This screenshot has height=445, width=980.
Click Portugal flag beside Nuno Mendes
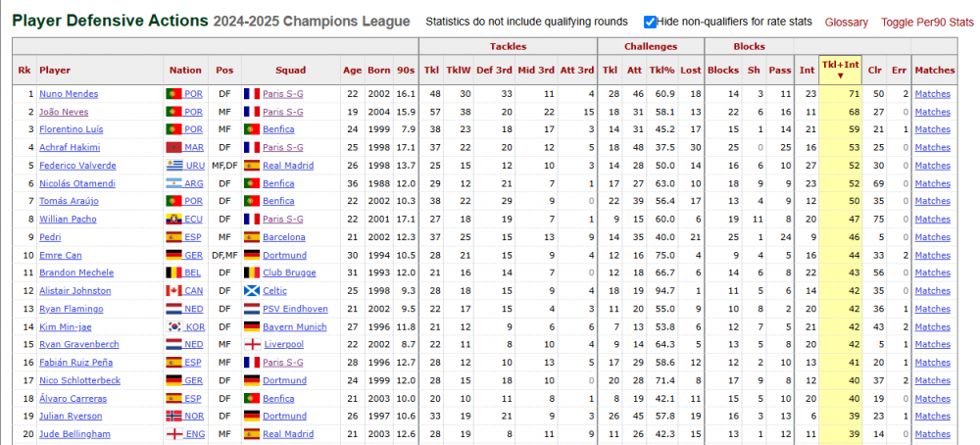pyautogui.click(x=173, y=94)
